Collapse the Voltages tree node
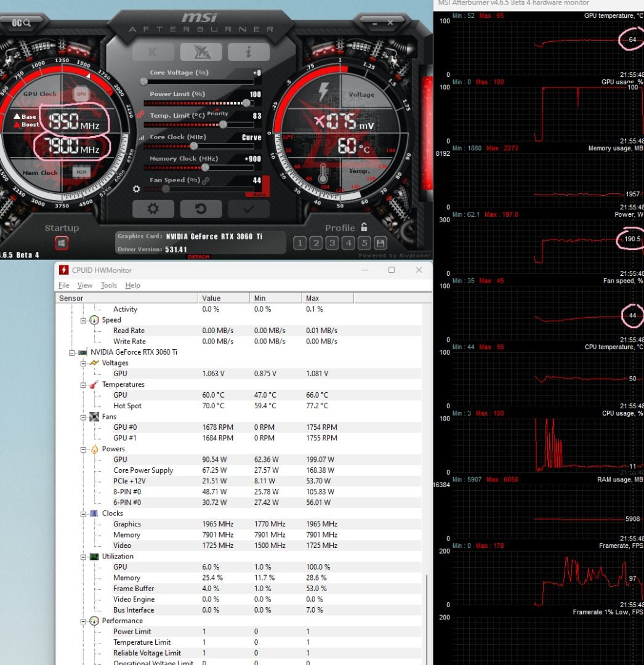 84,363
